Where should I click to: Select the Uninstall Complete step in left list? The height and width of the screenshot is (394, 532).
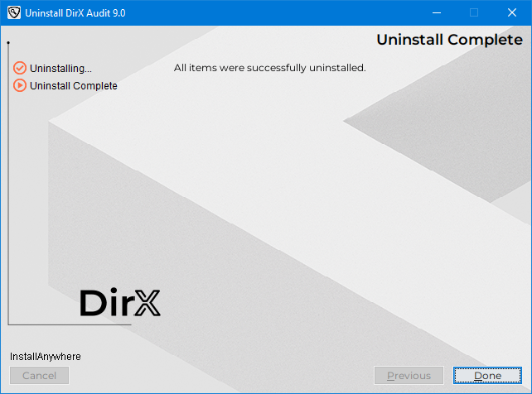click(x=74, y=86)
